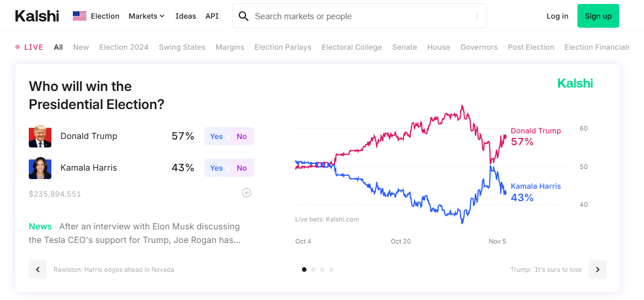Open 'Who will win the Presidential Election?' market

coord(97,95)
